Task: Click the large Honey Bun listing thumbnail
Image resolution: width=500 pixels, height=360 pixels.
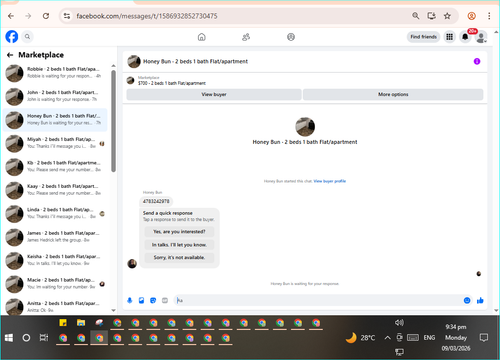Action: point(305,127)
